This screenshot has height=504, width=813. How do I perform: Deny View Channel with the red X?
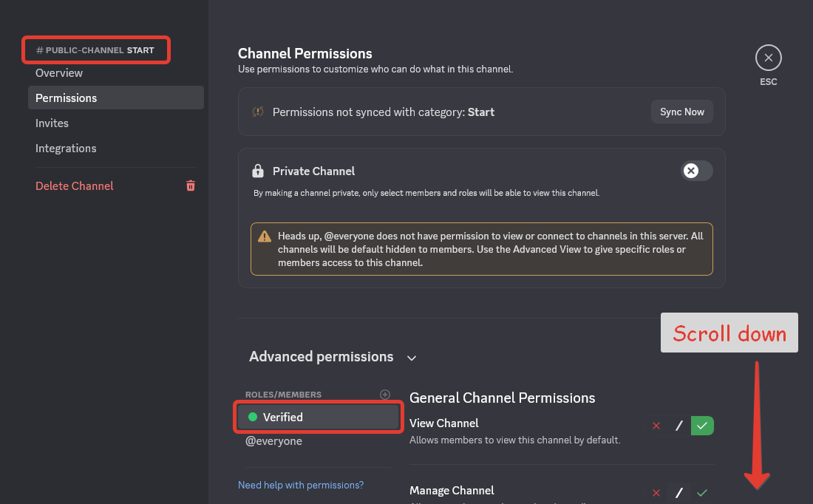[656, 426]
